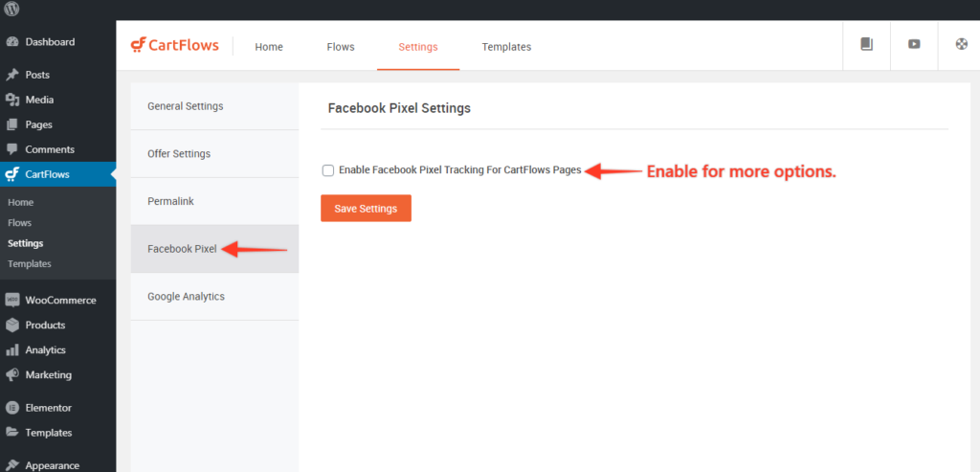Click the Products box icon
The width and height of the screenshot is (980, 472).
pyautogui.click(x=11, y=326)
